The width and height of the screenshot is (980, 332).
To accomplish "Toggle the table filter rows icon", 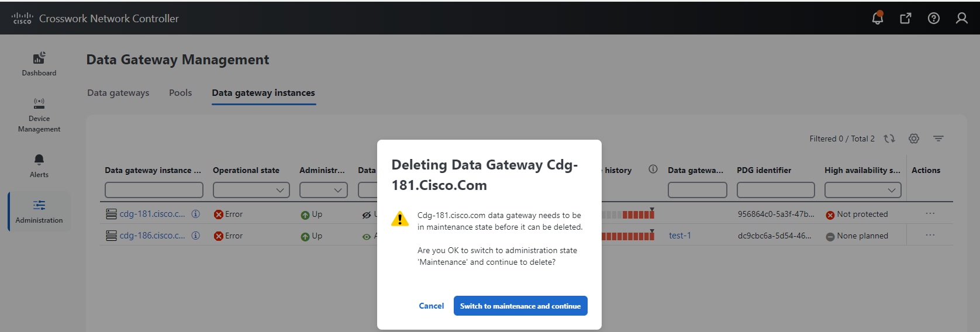I will [938, 139].
